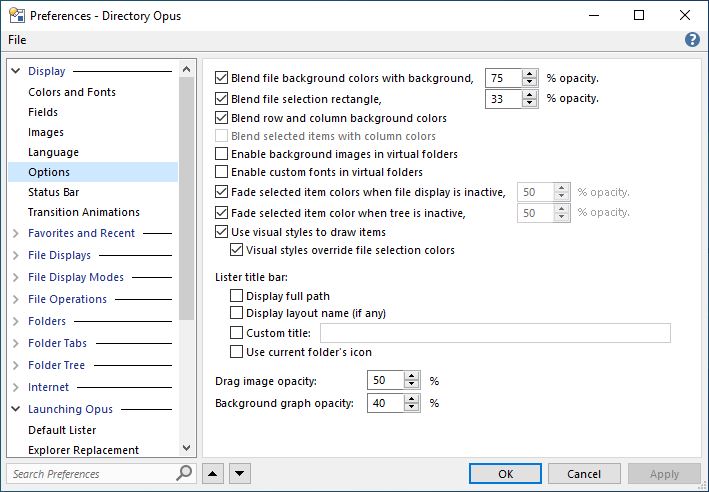This screenshot has width=709, height=492.
Task: Uncheck Use visual styles to draw items
Action: [221, 232]
